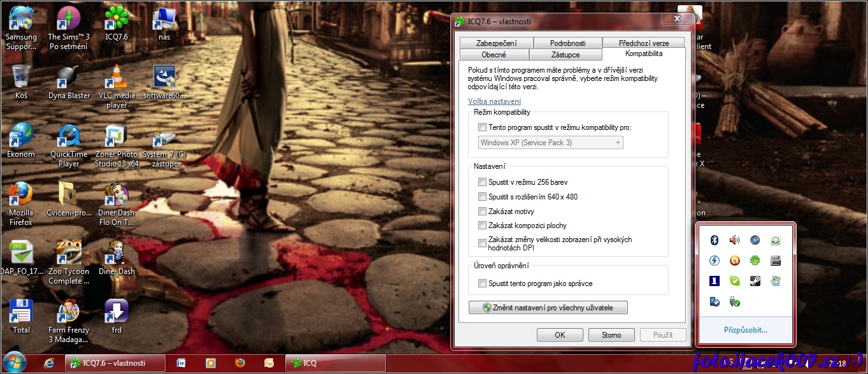Click the ICQ window button in the taskbar
This screenshot has height=374, width=868.
click(x=335, y=363)
